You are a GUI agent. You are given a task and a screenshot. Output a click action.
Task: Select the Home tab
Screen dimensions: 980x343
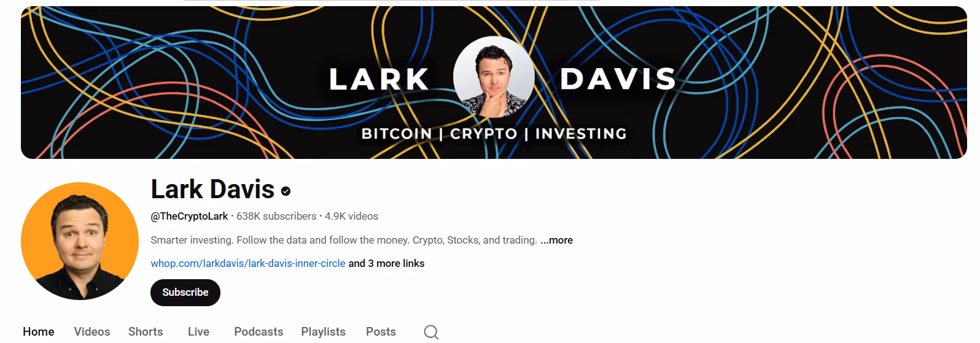click(x=39, y=331)
